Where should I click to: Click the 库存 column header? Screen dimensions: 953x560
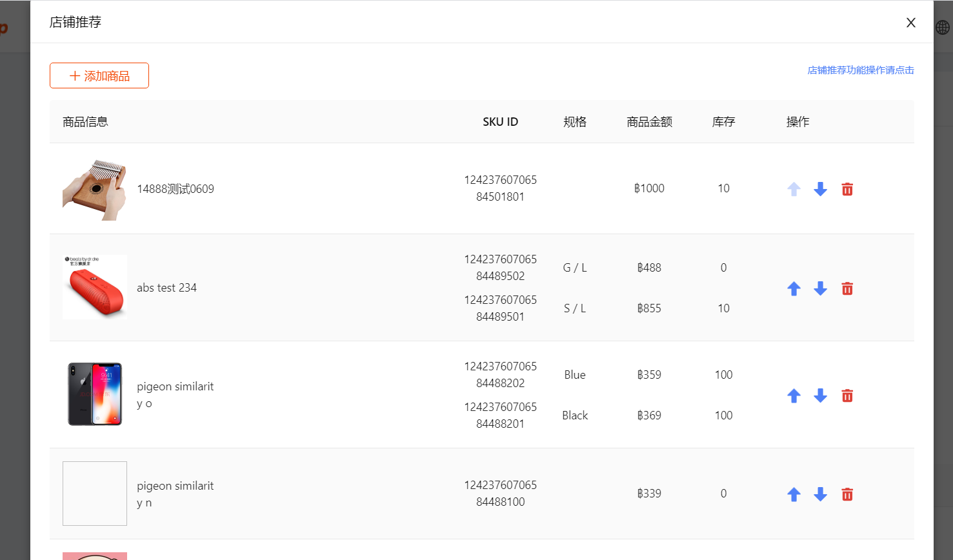723,122
